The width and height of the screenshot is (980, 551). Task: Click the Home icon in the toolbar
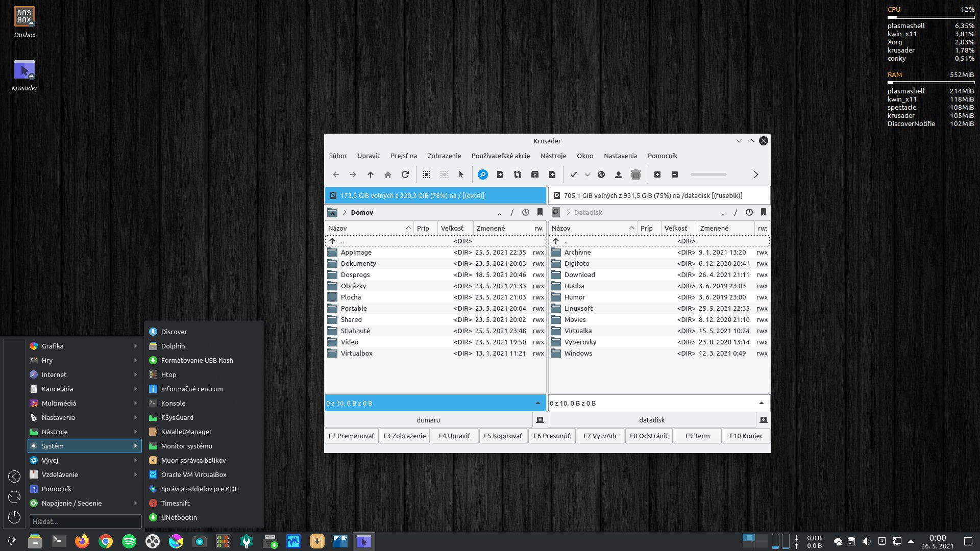coord(388,174)
